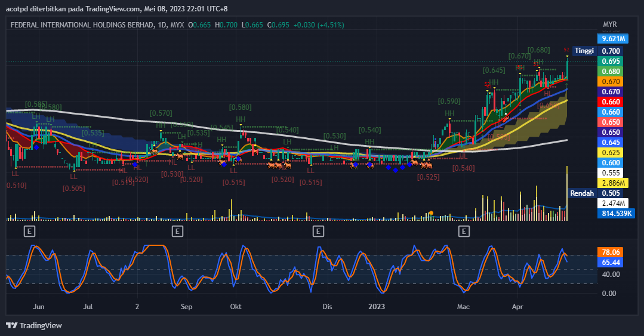Click the close value C0.695
This screenshot has width=644, height=336.
point(278,25)
